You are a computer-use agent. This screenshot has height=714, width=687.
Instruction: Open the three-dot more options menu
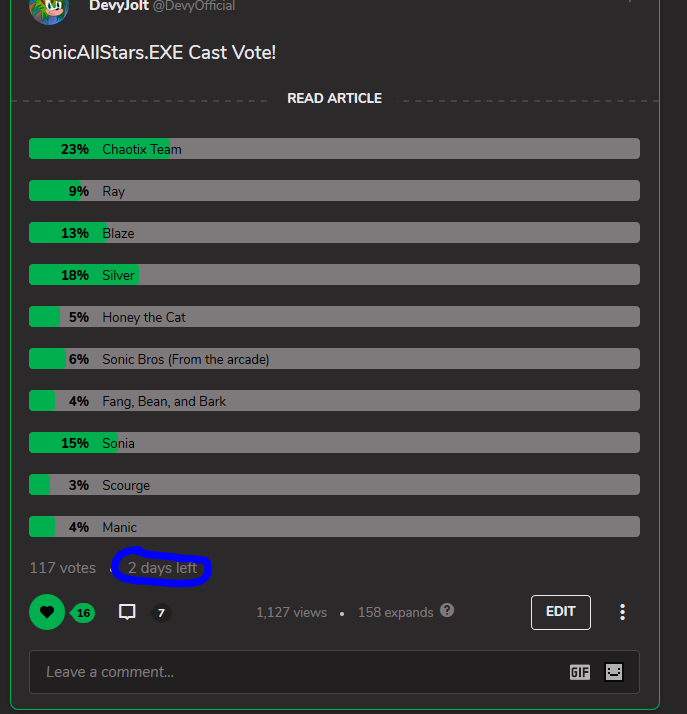click(622, 612)
